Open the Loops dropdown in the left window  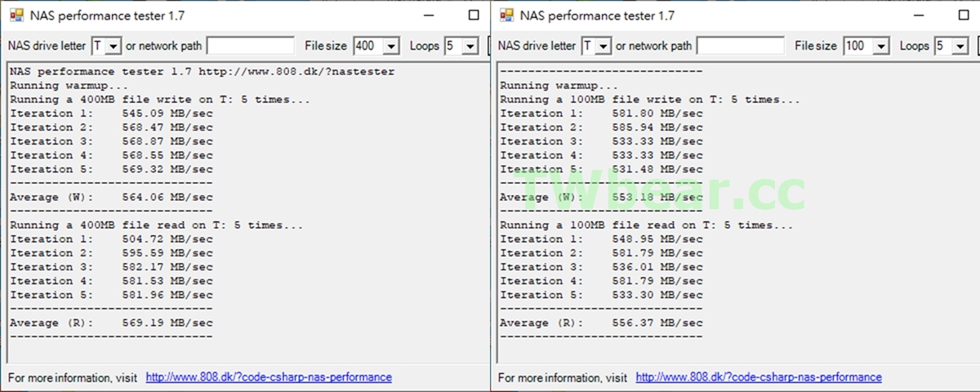pos(470,47)
